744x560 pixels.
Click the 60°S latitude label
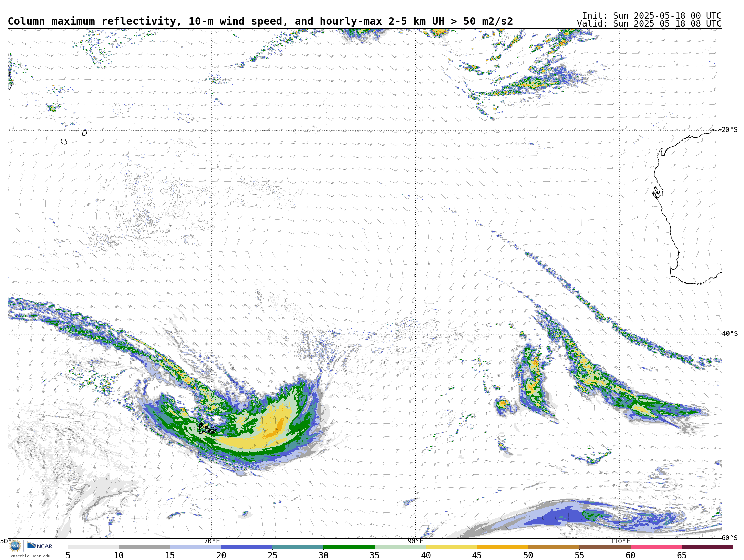coord(730,538)
